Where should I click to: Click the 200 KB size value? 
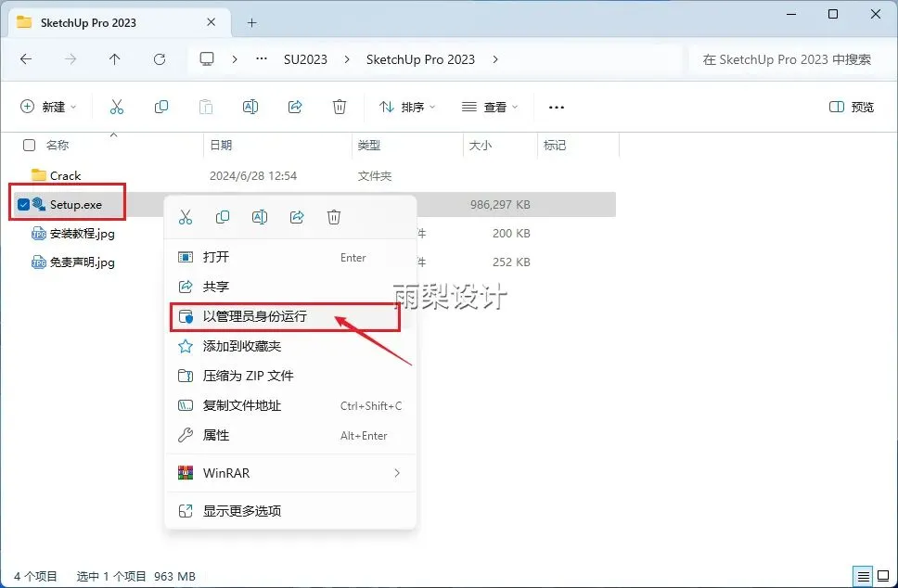[511, 233]
